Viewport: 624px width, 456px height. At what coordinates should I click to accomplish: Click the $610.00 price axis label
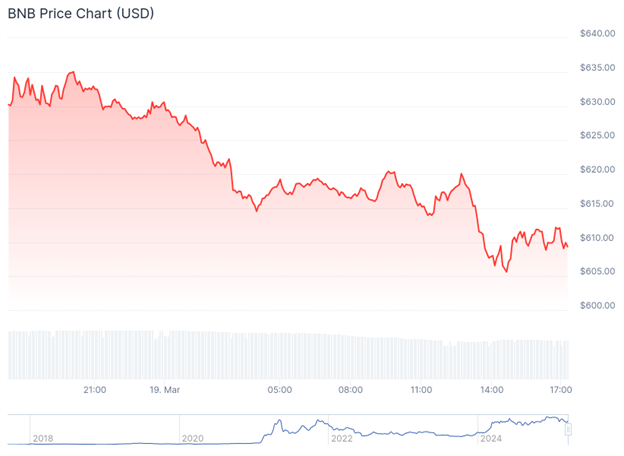(x=596, y=238)
